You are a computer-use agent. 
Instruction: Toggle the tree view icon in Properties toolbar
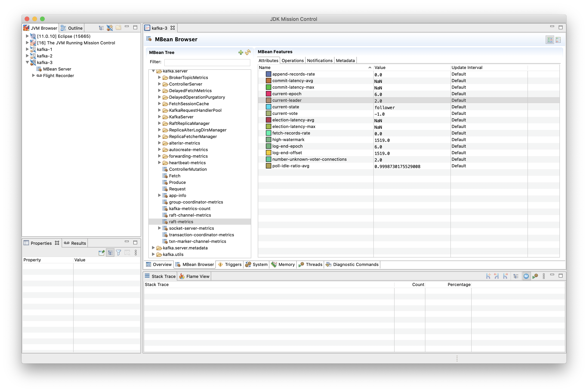[x=110, y=253]
